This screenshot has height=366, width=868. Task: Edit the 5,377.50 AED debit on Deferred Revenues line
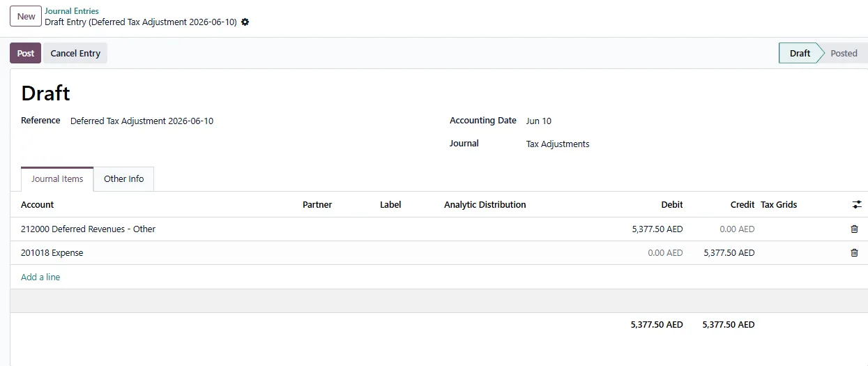[657, 229]
